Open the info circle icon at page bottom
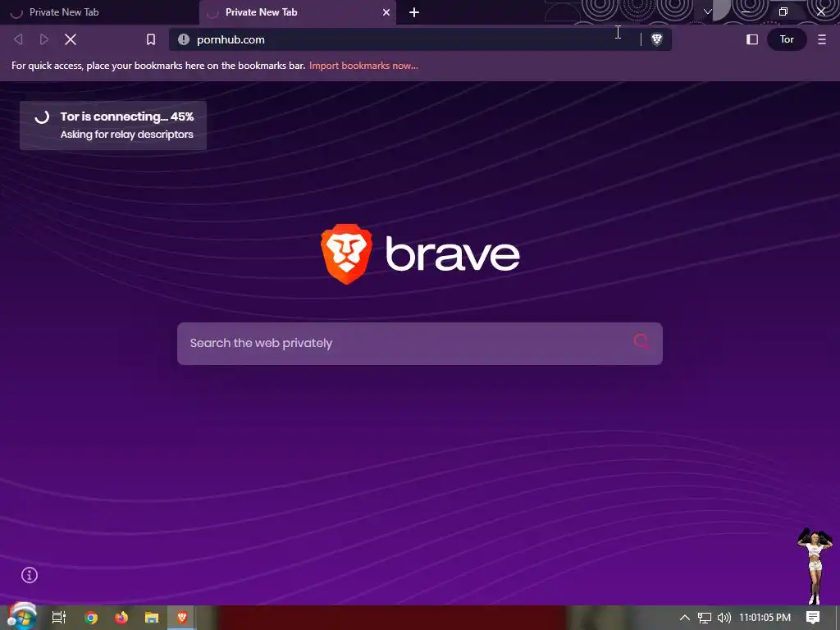 click(30, 575)
